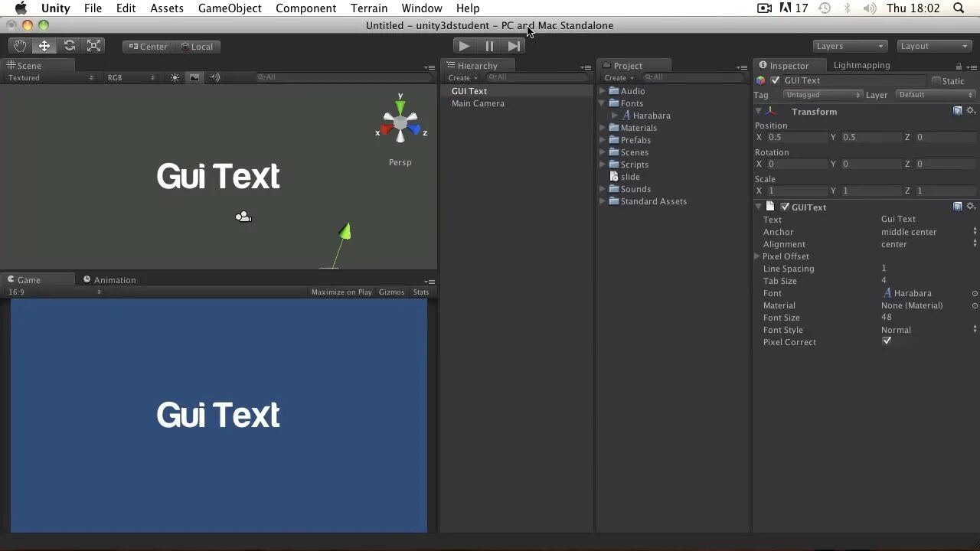Expand Pixel Offset property

(758, 256)
